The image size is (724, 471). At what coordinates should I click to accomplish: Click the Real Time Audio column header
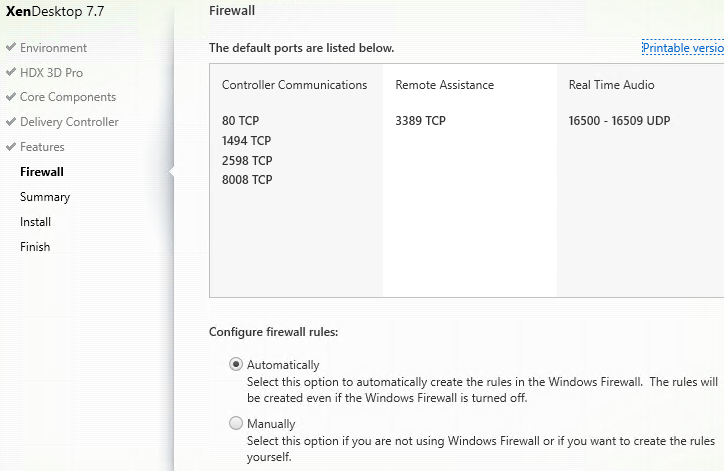point(611,85)
